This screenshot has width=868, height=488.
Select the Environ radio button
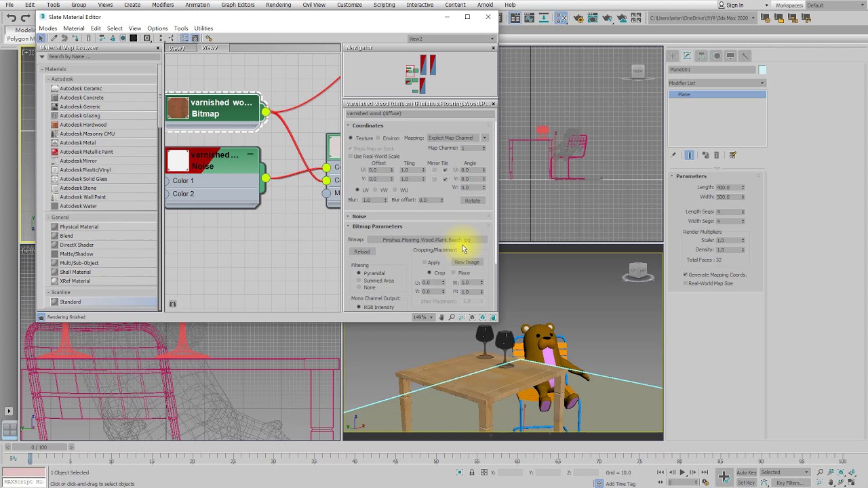(378, 138)
